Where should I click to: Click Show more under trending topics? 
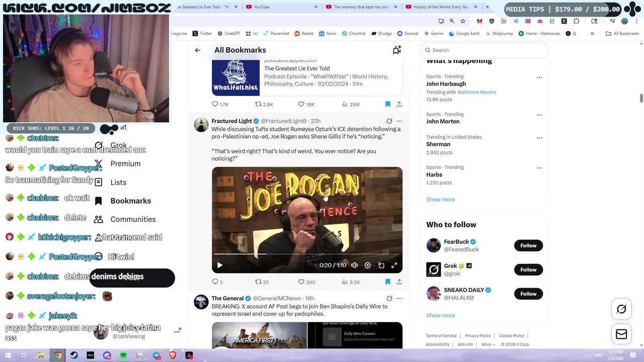tap(440, 200)
